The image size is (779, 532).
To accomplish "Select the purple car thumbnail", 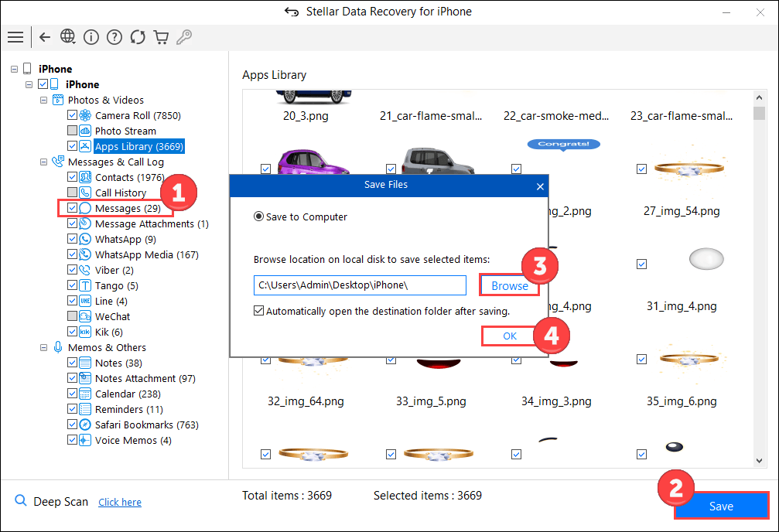I will (312, 161).
